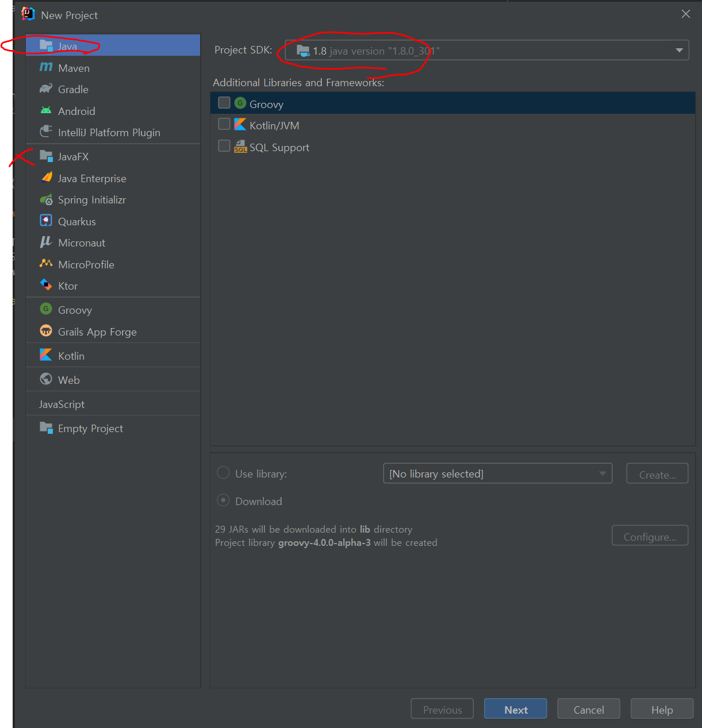Click the Java Enterprise icon
702x728 pixels.
[x=47, y=178]
